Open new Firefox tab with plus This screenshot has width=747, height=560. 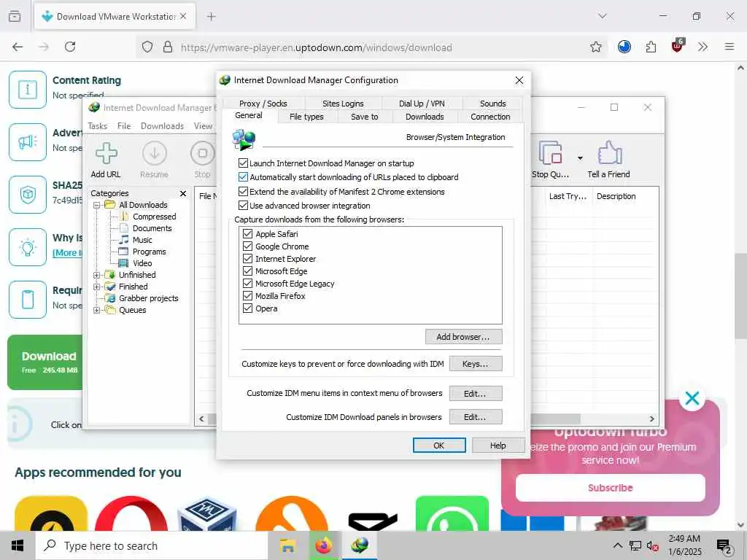pyautogui.click(x=212, y=17)
